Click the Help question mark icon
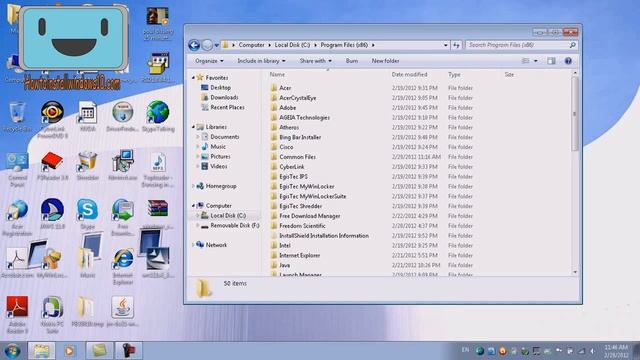Screen dimensions: 640x360 pyautogui.click(x=568, y=61)
